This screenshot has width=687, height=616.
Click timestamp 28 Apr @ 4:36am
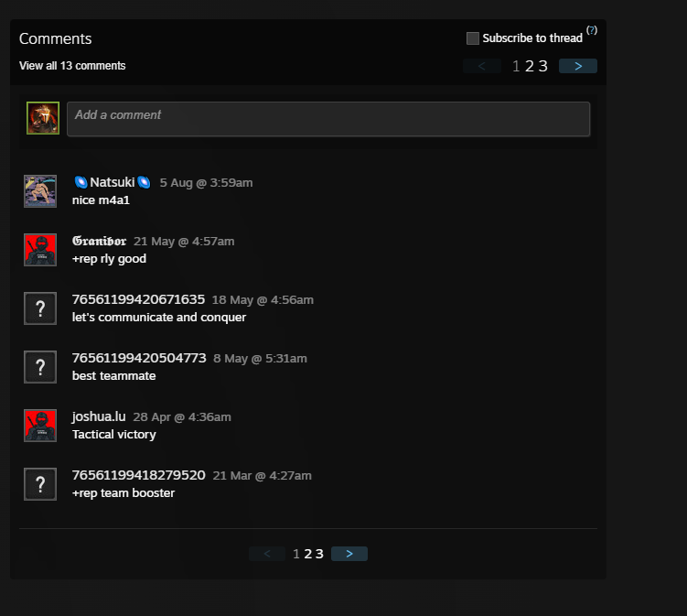point(182,417)
